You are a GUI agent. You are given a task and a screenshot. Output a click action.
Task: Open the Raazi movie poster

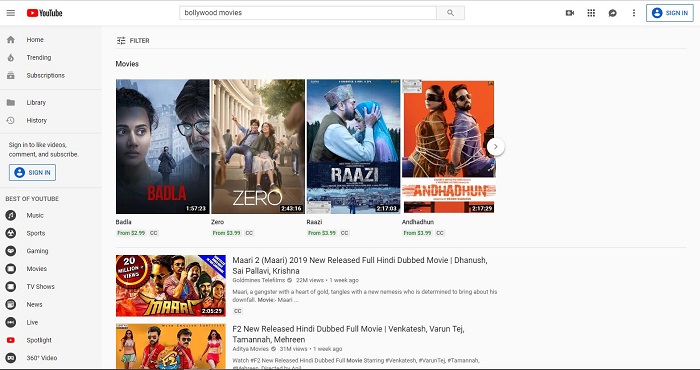click(354, 146)
